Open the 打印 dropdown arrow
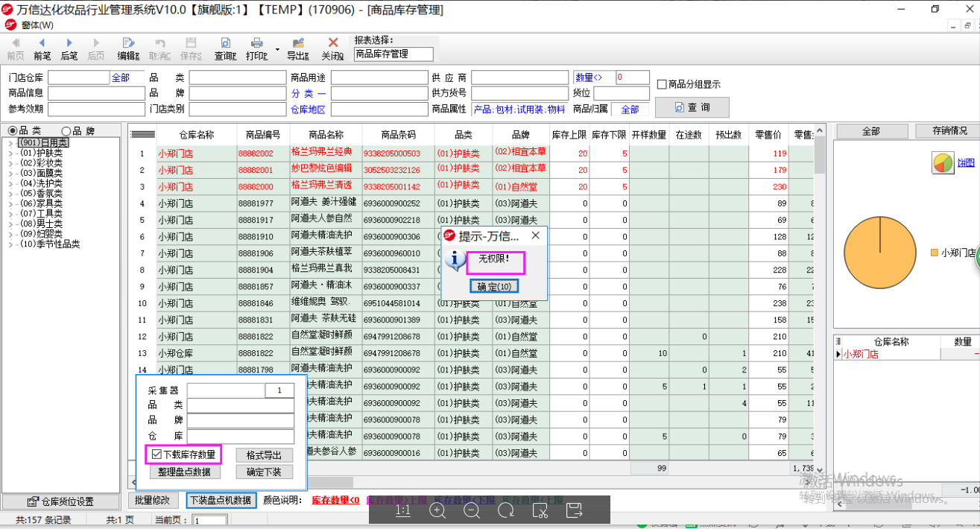980x529 pixels. [278, 49]
